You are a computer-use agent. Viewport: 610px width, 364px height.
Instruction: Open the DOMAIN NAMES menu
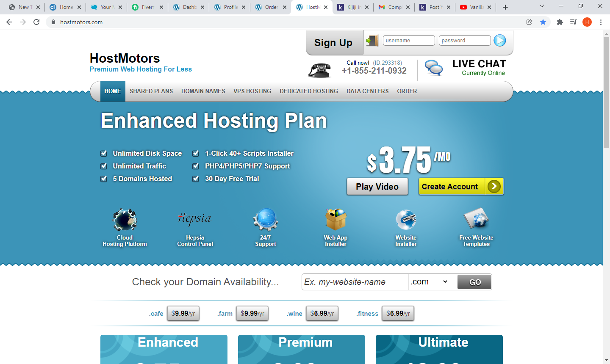click(x=203, y=91)
